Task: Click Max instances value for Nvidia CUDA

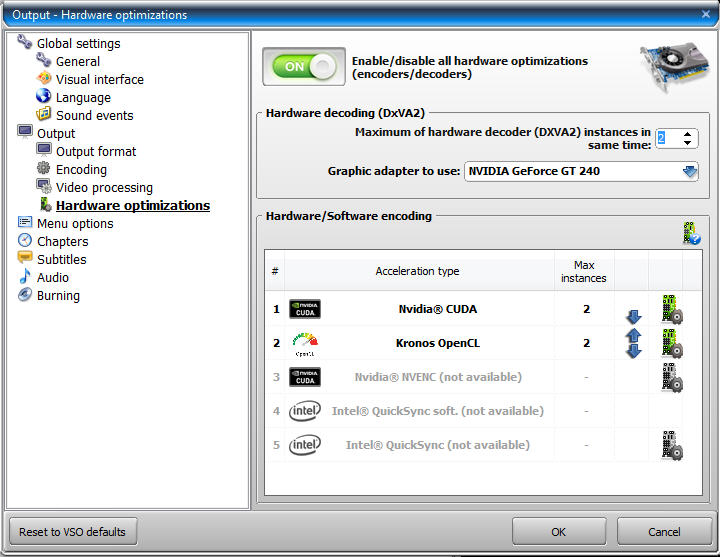Action: tap(586, 309)
